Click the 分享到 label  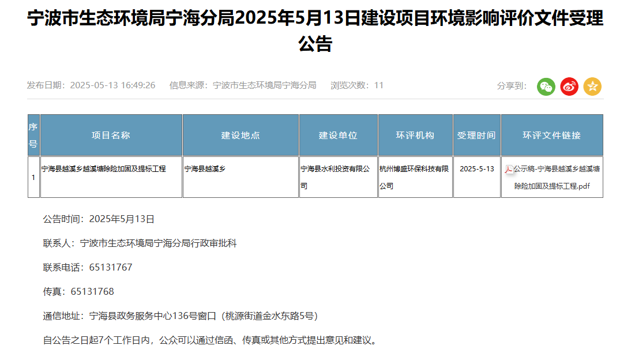512,86
